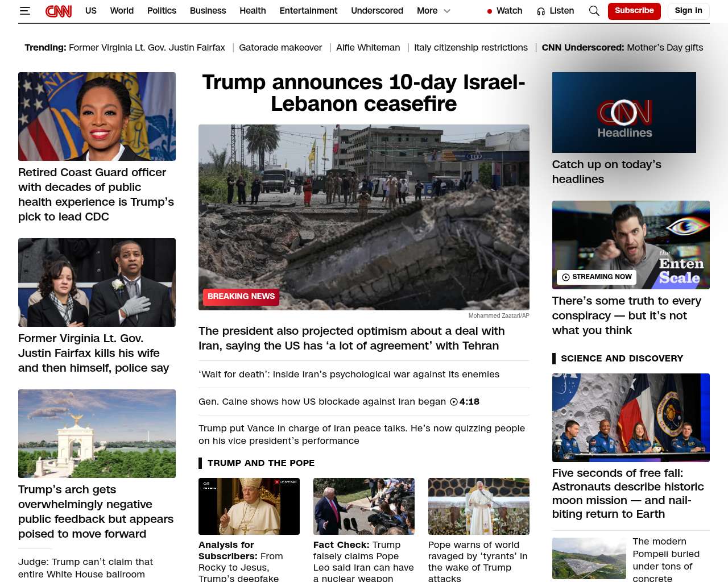
Task: Open the Science and Discovery section header
Action: 622,359
